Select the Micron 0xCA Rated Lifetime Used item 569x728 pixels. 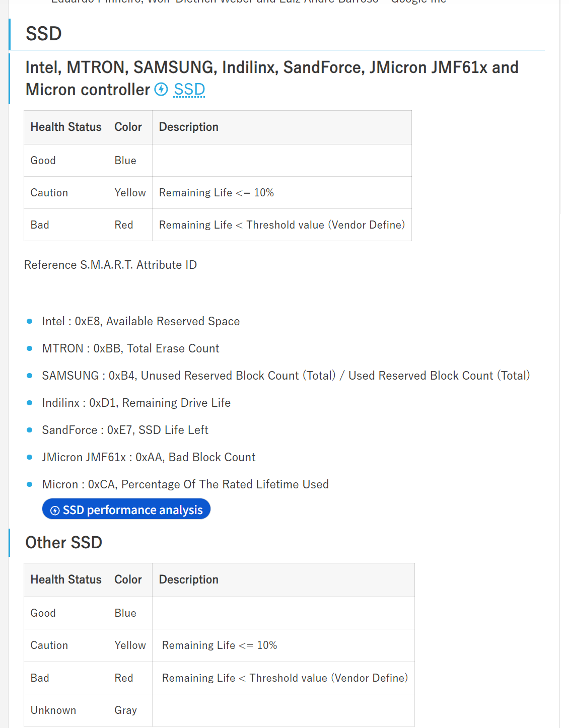coord(186,484)
